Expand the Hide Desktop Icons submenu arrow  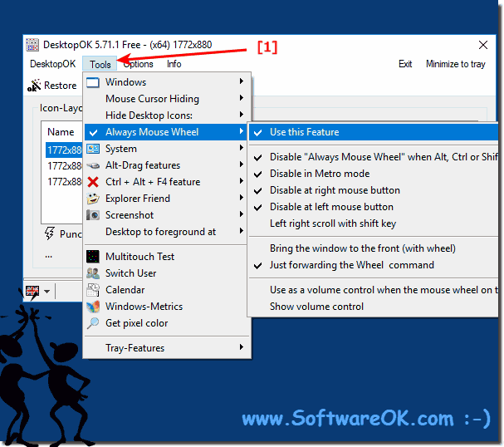(x=242, y=115)
